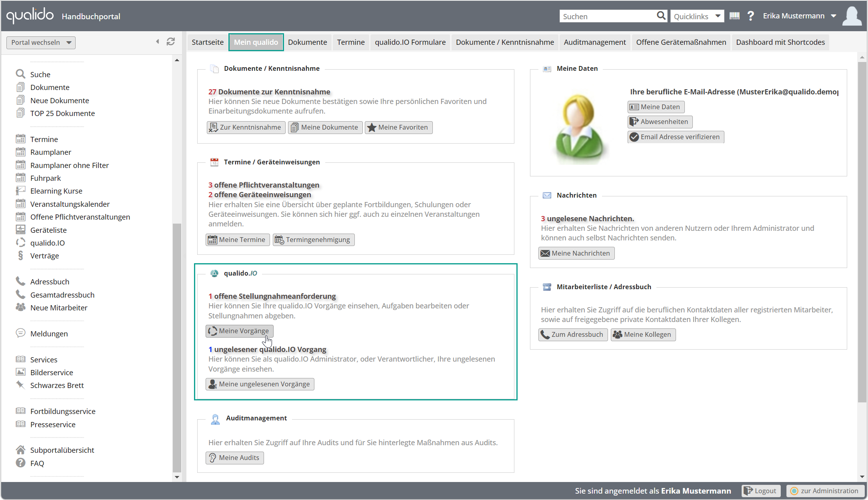Open the Quicklinks dropdown
Image resolution: width=868 pixels, height=500 pixels.
[x=697, y=16]
